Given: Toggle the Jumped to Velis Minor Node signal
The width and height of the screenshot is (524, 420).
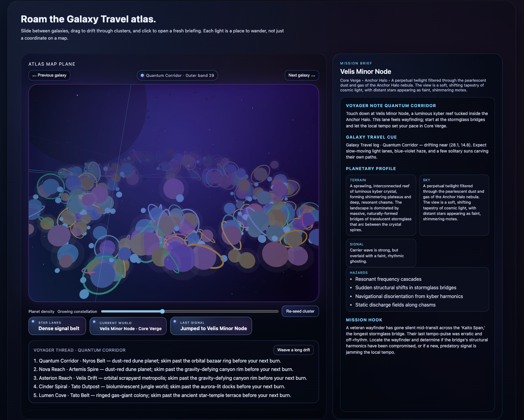Looking at the screenshot, I should coord(211,326).
